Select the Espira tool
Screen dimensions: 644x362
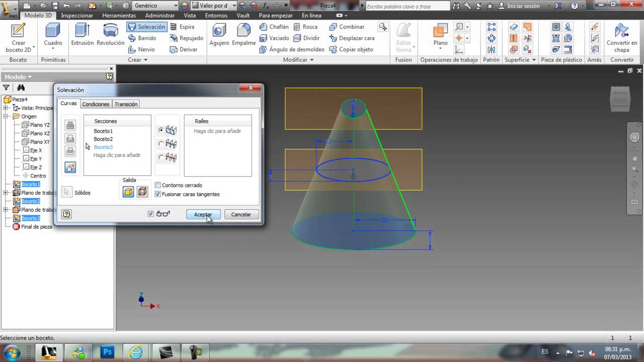186,27
